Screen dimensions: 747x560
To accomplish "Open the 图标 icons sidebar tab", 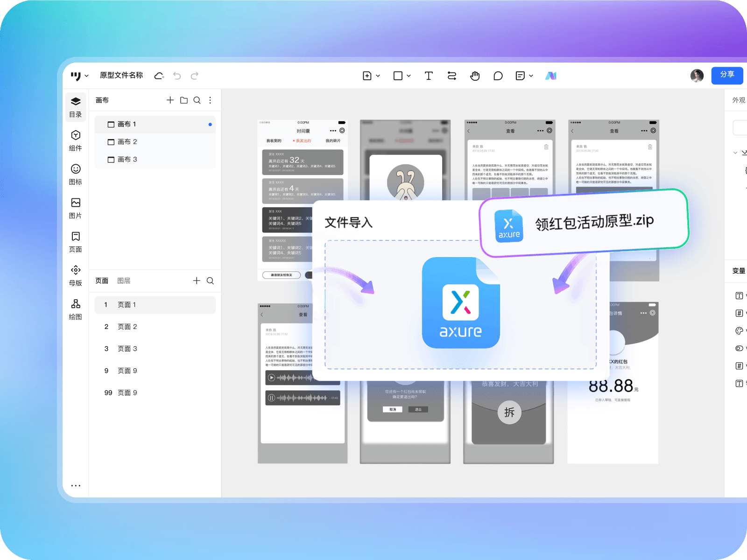I will tap(76, 175).
